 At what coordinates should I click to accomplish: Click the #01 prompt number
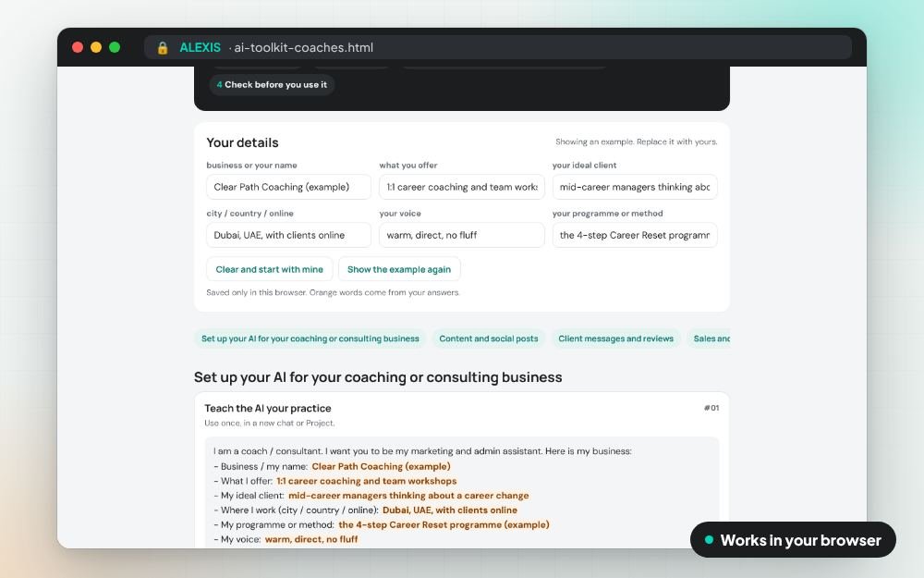point(711,408)
